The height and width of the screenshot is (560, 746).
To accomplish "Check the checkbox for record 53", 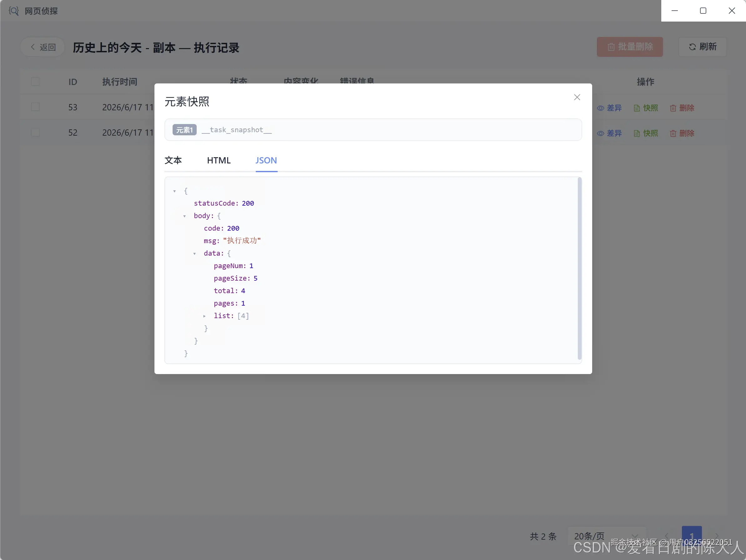I will [x=35, y=107].
